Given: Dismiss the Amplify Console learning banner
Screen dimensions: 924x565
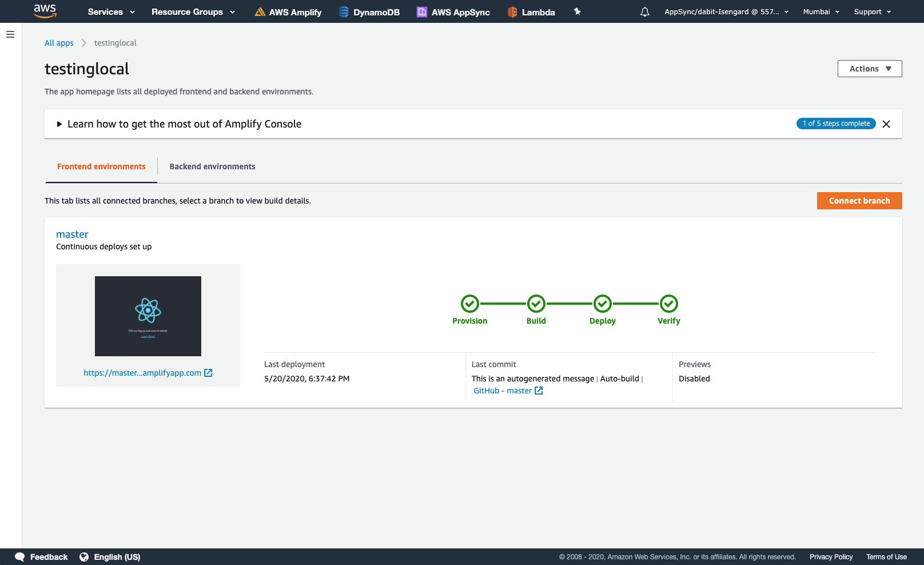Looking at the screenshot, I should [x=886, y=124].
